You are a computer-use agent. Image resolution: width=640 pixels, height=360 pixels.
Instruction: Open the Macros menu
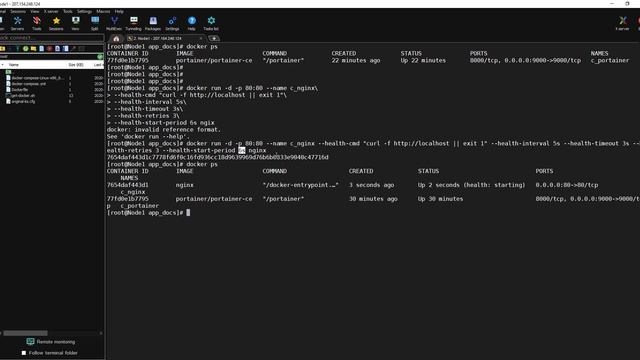pos(103,11)
